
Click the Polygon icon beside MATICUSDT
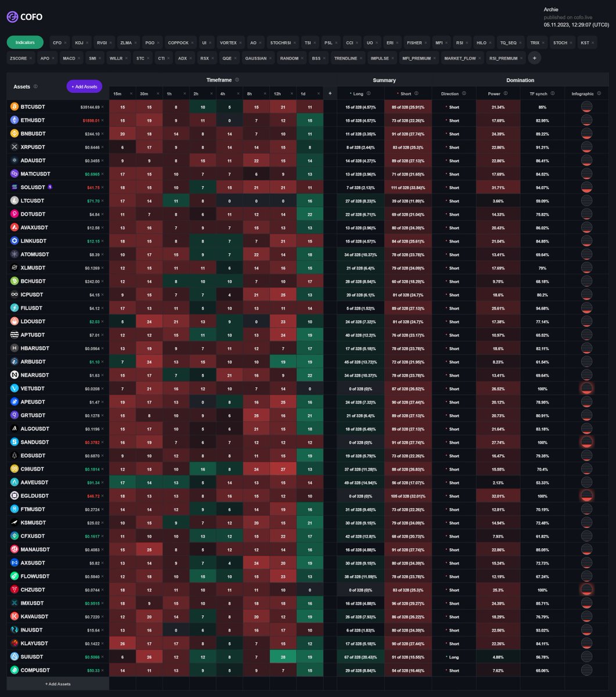[x=15, y=174]
